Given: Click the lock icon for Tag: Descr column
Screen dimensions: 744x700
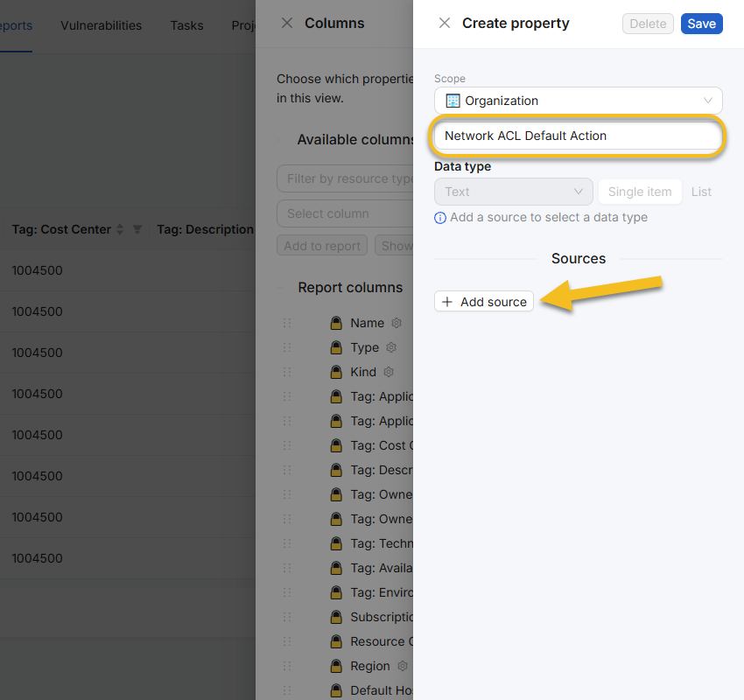Looking at the screenshot, I should coord(336,470).
